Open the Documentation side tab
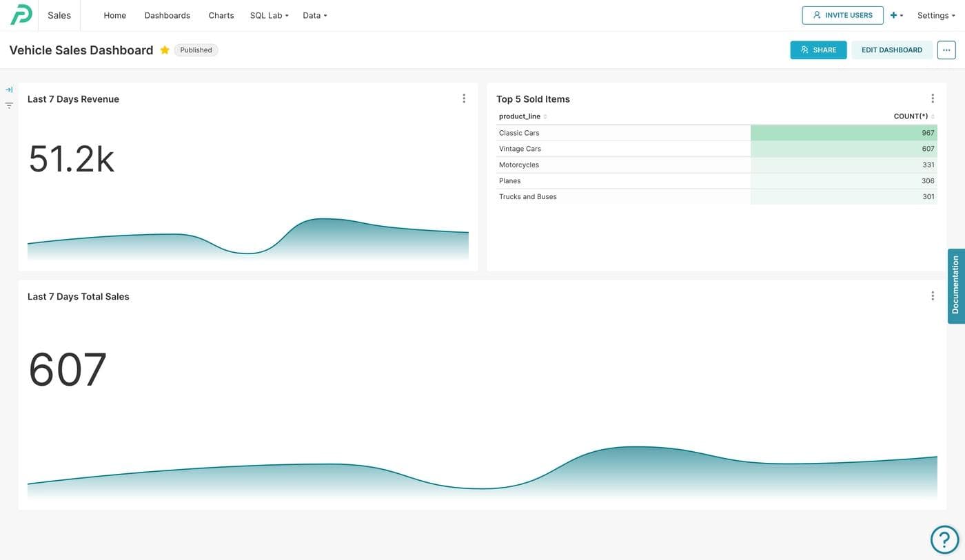965x560 pixels. [x=955, y=285]
